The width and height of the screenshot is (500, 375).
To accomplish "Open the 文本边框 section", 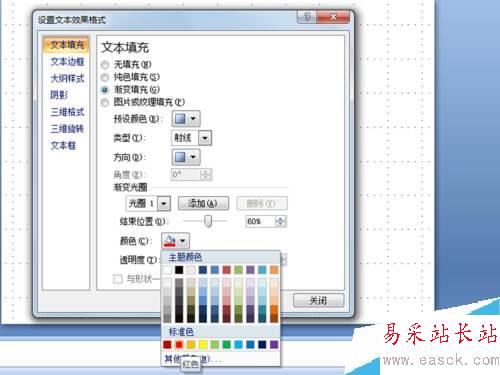I will click(x=67, y=62).
